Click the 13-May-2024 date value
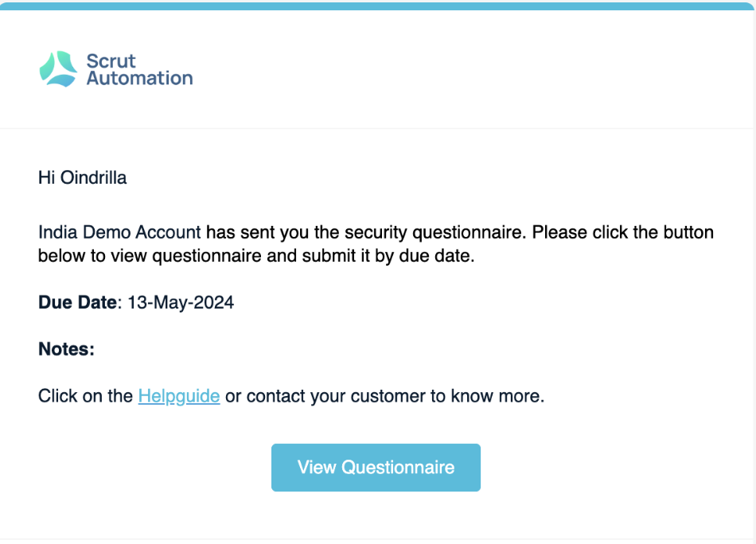756x544 pixels. 181,302
